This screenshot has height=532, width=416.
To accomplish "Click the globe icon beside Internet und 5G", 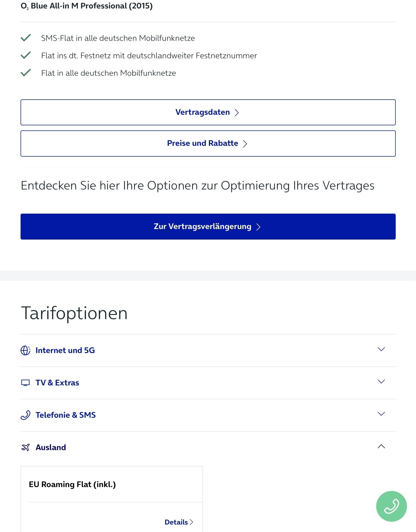I will click(x=25, y=350).
